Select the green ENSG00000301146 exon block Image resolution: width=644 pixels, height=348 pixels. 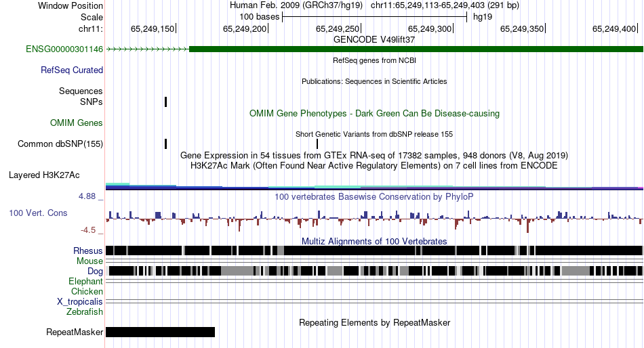coord(416,49)
